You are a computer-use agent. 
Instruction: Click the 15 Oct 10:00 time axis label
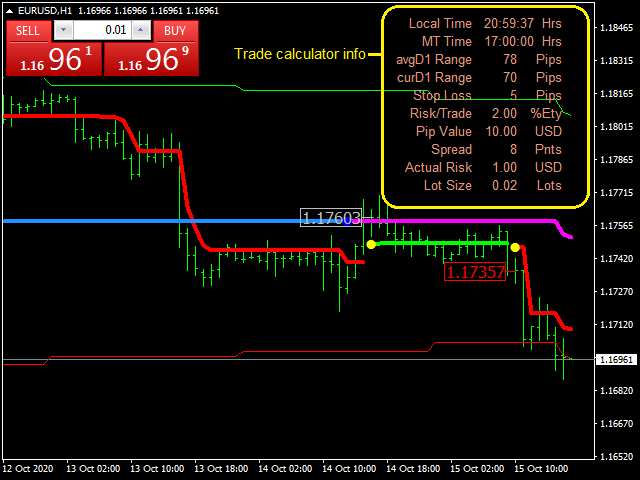click(541, 469)
